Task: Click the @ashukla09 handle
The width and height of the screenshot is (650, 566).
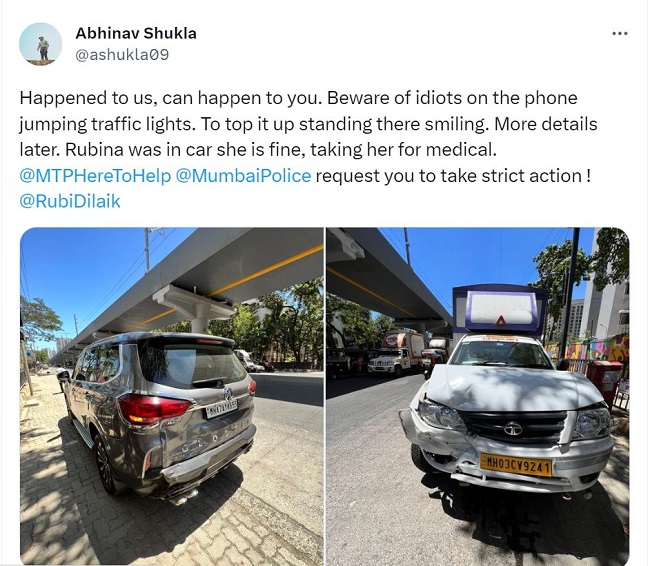Action: coord(122,55)
